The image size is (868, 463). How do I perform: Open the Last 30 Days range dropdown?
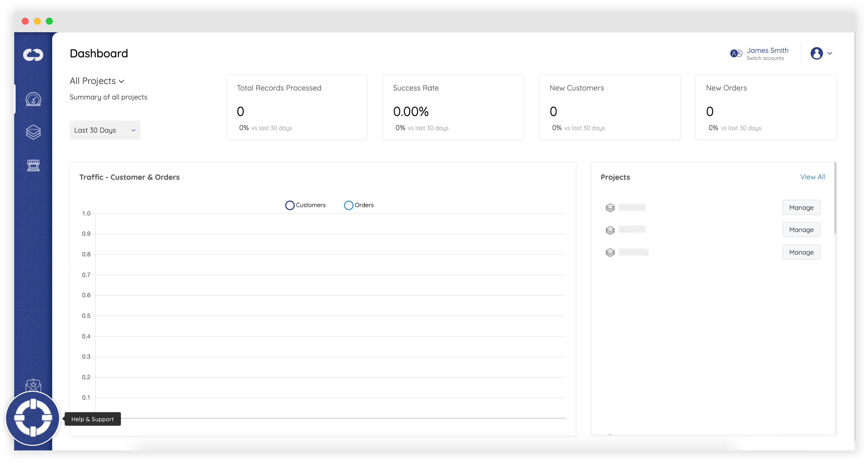[105, 130]
